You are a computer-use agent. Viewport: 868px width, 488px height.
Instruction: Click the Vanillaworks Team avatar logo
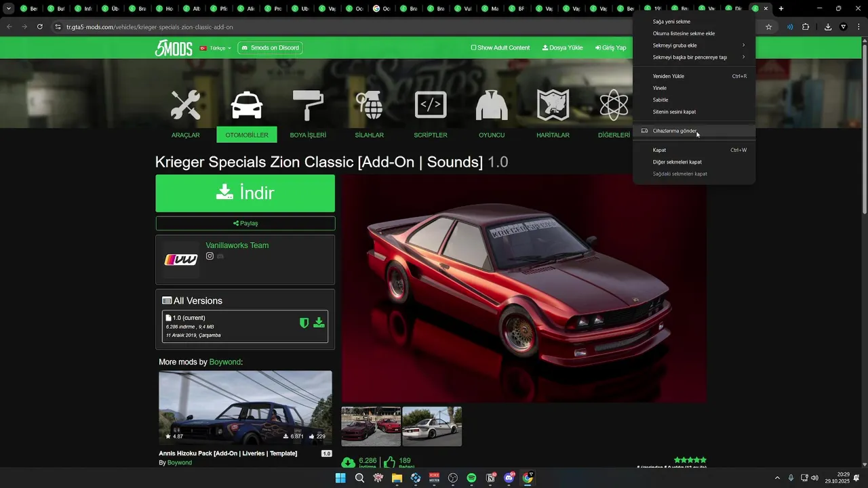tap(181, 260)
